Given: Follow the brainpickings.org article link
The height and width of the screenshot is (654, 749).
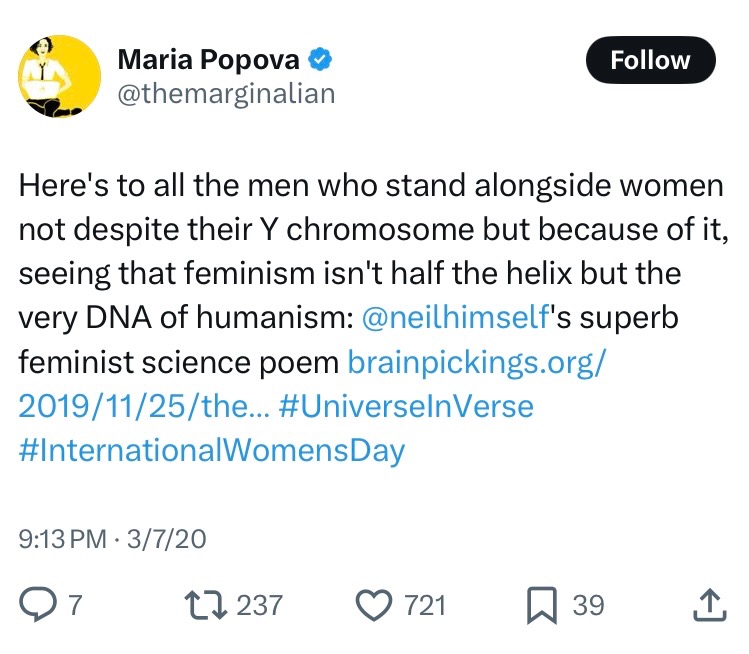Looking at the screenshot, I should (x=477, y=363).
